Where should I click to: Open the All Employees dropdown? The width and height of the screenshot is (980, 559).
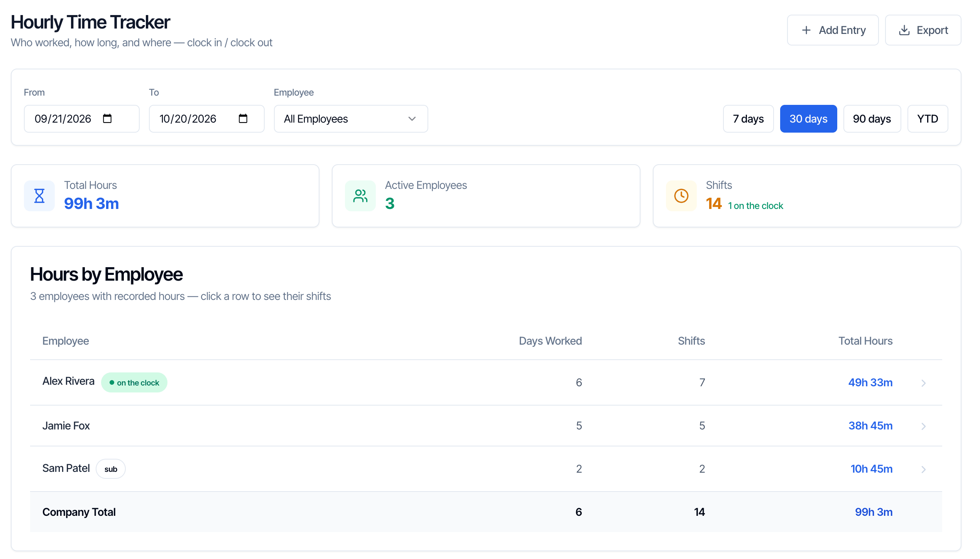351,119
